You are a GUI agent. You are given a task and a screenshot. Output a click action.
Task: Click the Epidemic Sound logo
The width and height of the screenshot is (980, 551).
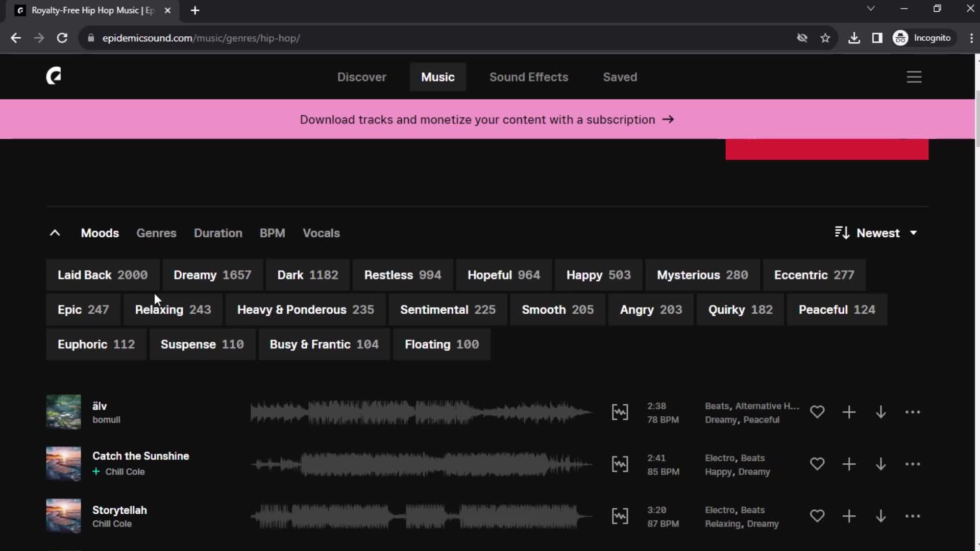[54, 77]
